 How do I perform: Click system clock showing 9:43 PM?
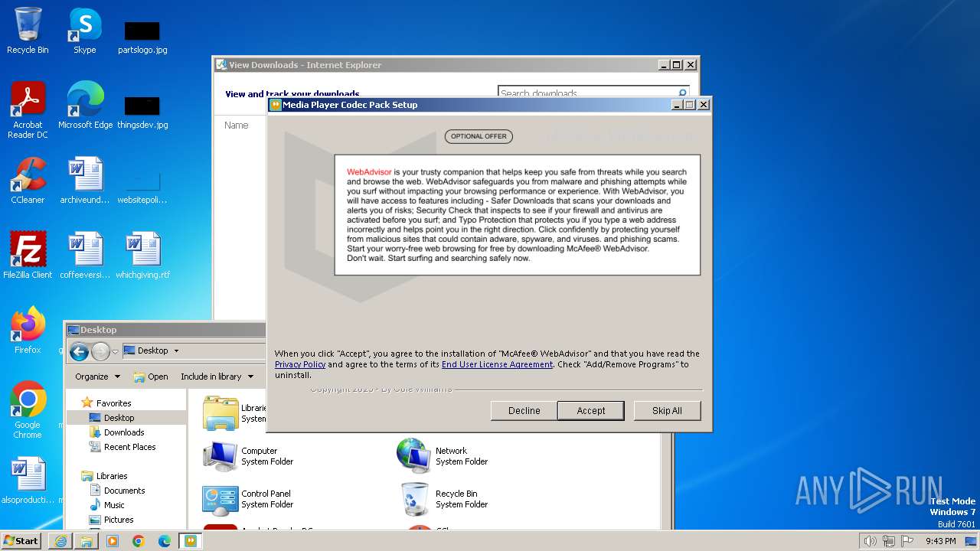(x=940, y=541)
